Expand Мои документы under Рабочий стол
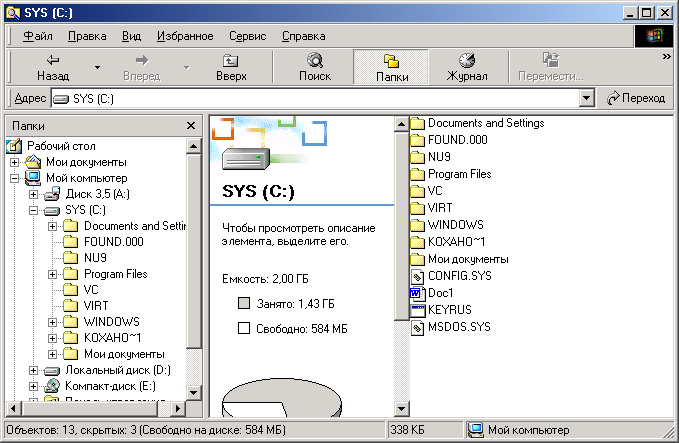Image resolution: width=679 pixels, height=443 pixels. 14,162
